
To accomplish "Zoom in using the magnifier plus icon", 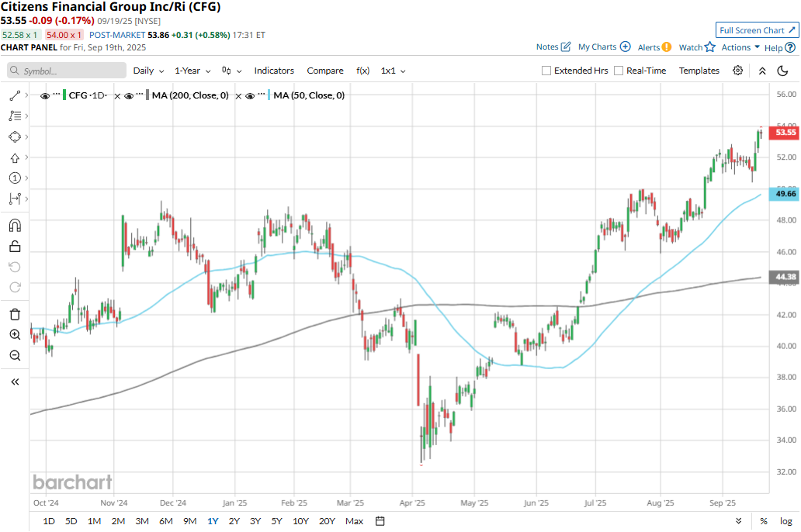I will [15, 335].
